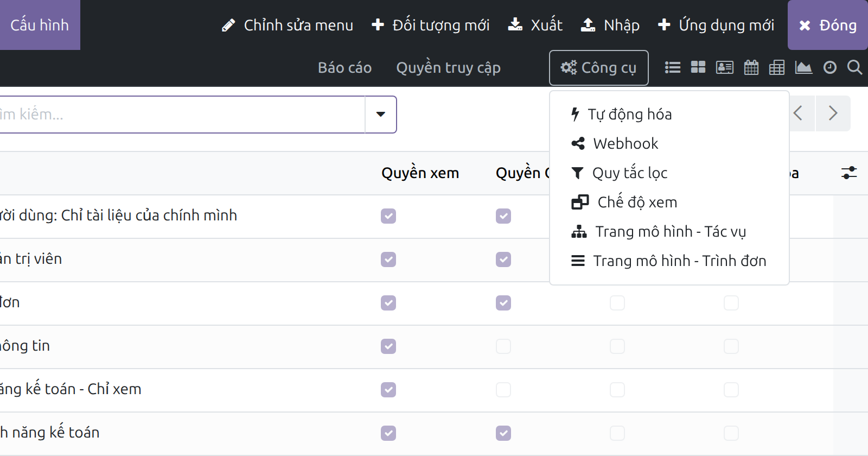Toggle Quyền xem in the last 'năng kế toán' row
The height and width of the screenshot is (456, 868).
(x=388, y=433)
